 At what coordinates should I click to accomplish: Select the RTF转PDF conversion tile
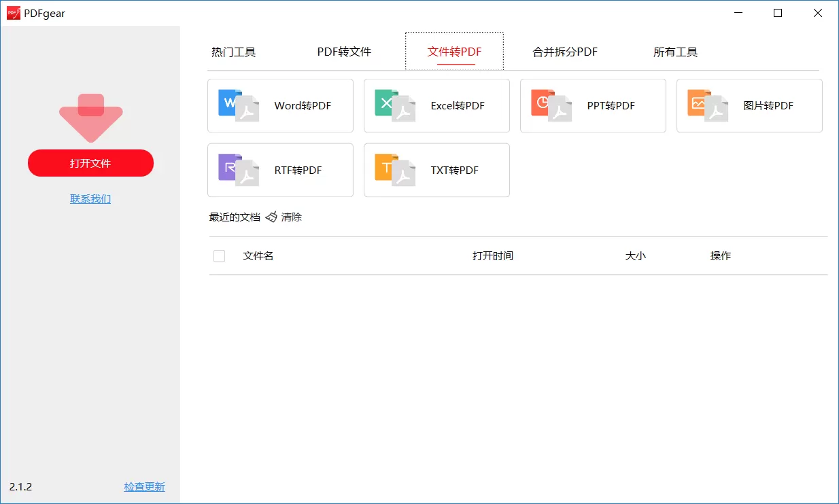(280, 170)
